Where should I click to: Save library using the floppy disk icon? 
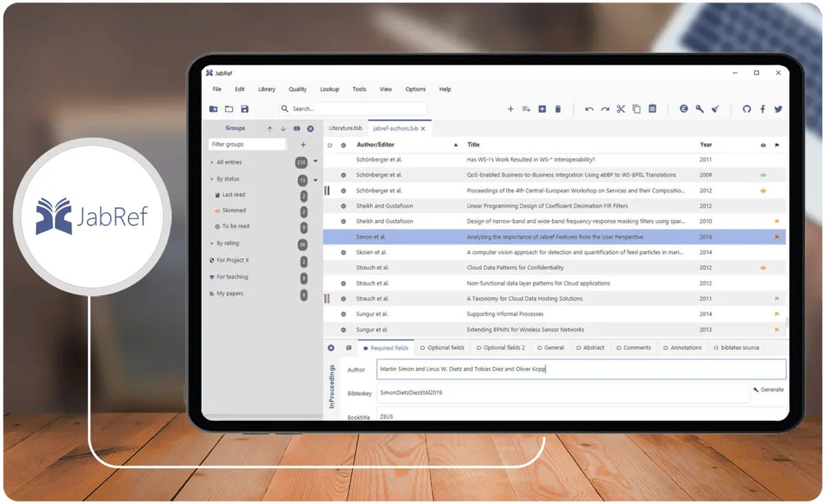[245, 109]
